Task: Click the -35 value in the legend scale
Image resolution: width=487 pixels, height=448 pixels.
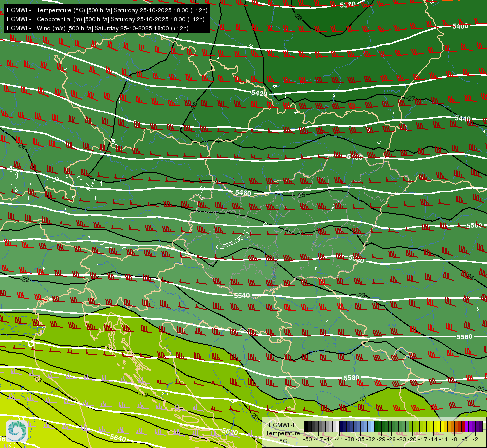Action: 360,439
